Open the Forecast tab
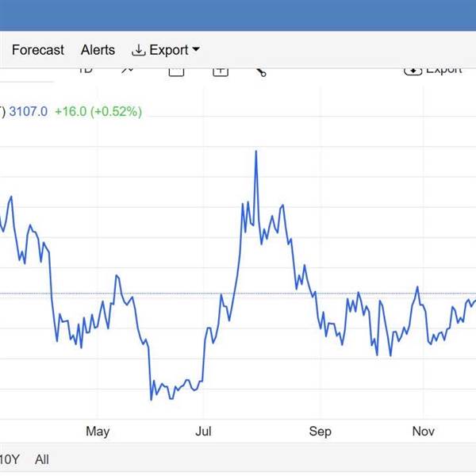 37,50
